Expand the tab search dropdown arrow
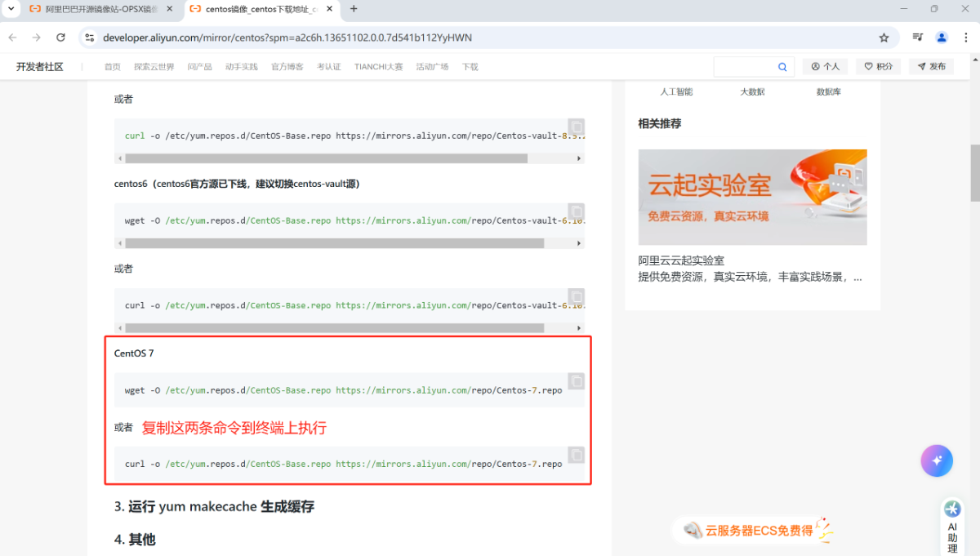The image size is (980, 556). 11,9
